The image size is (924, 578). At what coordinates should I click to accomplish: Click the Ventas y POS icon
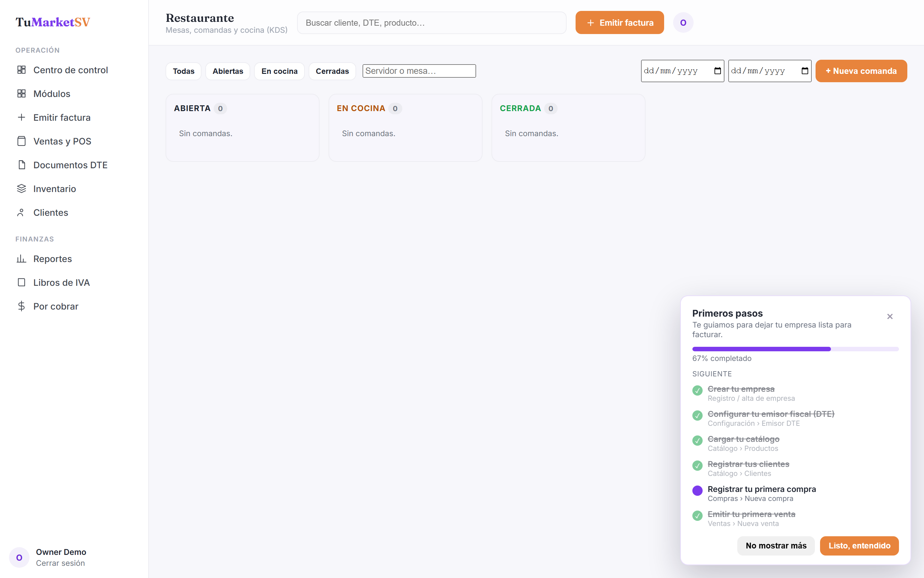pyautogui.click(x=21, y=141)
